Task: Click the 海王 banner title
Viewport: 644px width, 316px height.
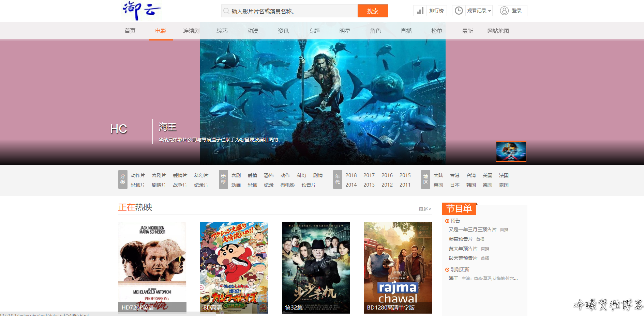Action: coord(167,127)
